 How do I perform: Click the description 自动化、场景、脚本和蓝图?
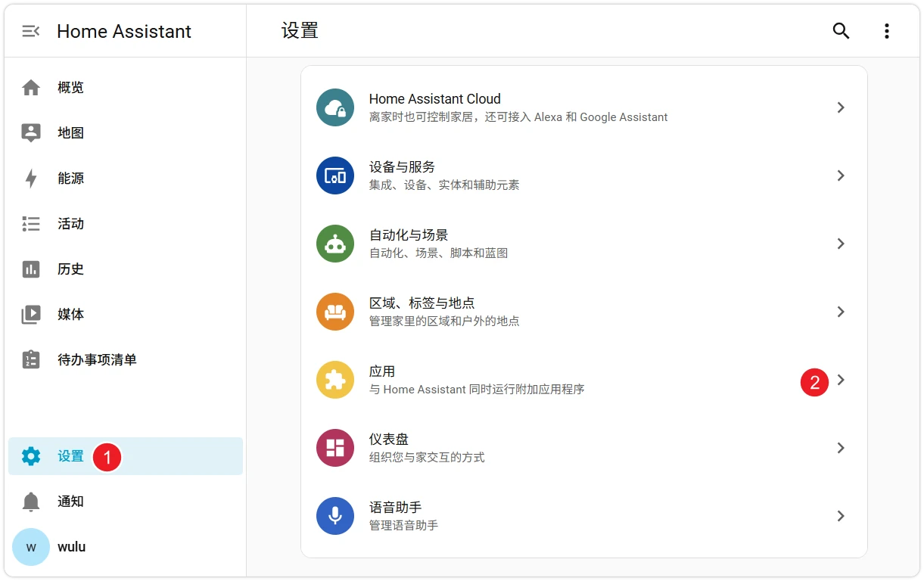[x=439, y=253]
